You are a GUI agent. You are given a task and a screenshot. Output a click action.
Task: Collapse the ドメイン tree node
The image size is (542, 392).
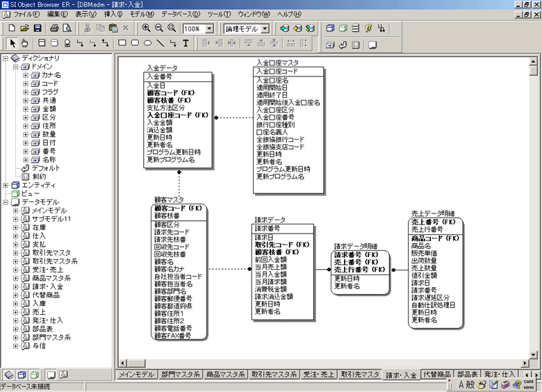coord(15,67)
